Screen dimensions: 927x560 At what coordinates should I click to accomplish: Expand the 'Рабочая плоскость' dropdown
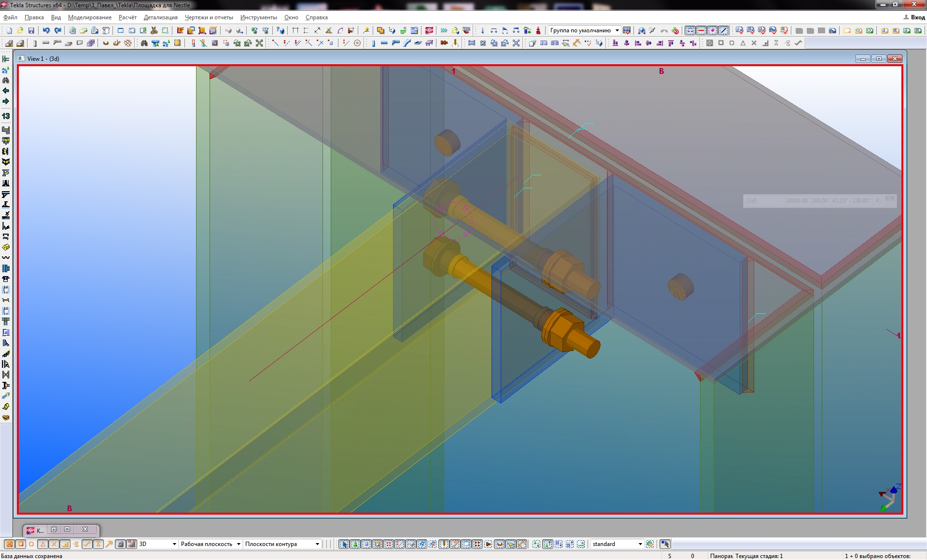[239, 544]
